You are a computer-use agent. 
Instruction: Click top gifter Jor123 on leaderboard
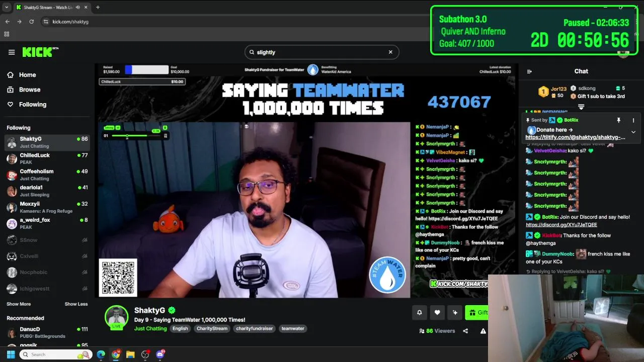tap(552, 92)
